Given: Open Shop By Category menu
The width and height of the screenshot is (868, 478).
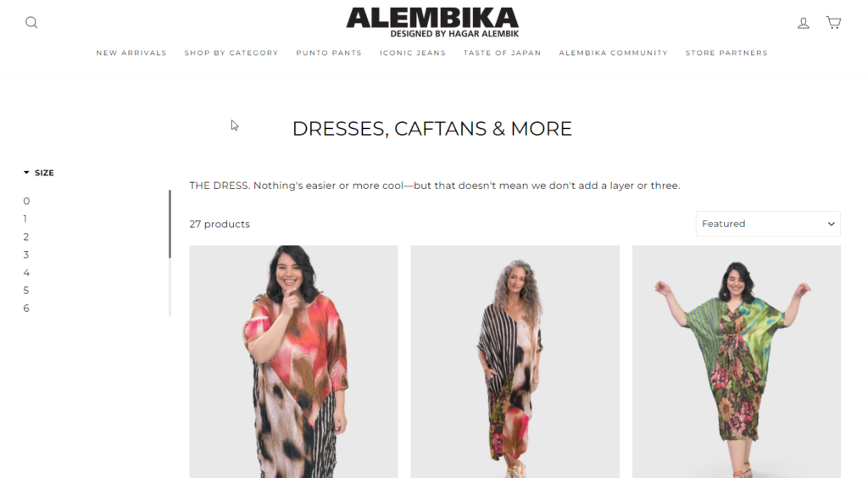Looking at the screenshot, I should click(231, 53).
